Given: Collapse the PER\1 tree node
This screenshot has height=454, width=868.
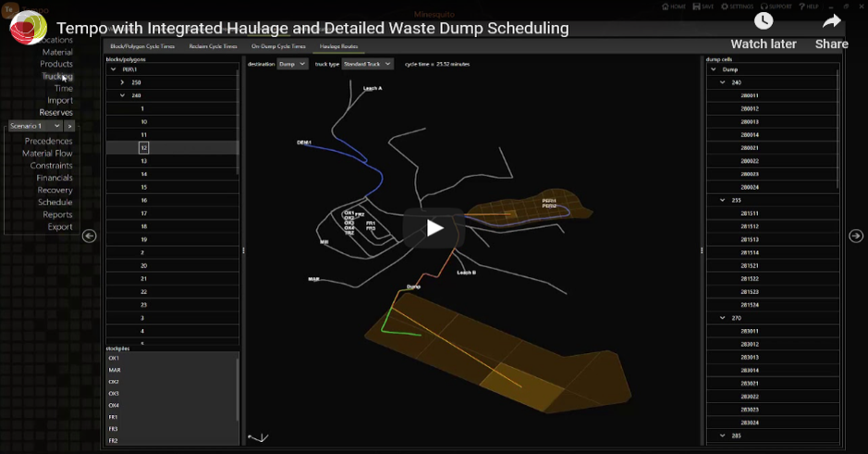Looking at the screenshot, I should [114, 69].
